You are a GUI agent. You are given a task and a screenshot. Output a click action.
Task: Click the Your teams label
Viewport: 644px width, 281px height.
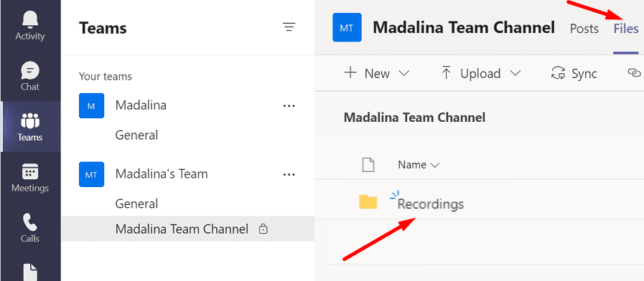pos(105,76)
